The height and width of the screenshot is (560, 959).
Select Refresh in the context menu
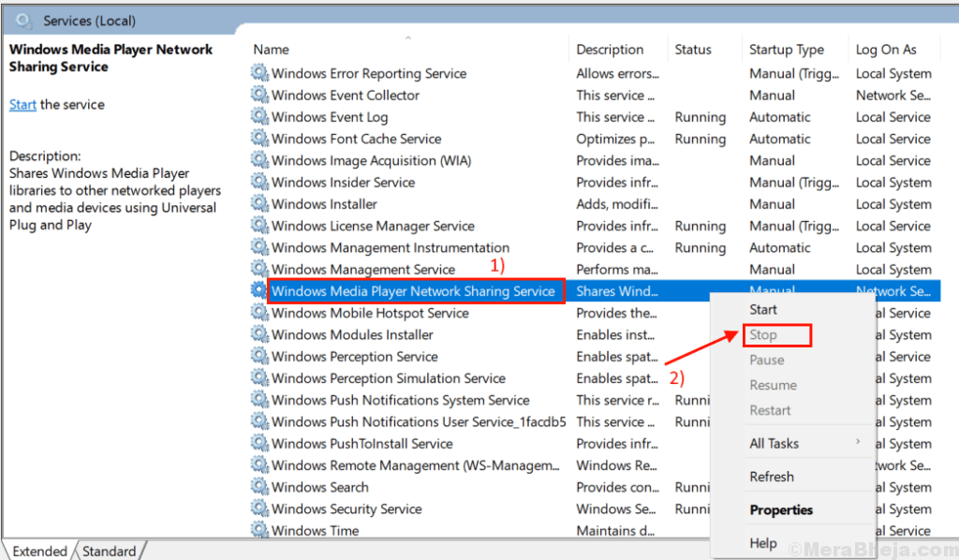point(772,477)
